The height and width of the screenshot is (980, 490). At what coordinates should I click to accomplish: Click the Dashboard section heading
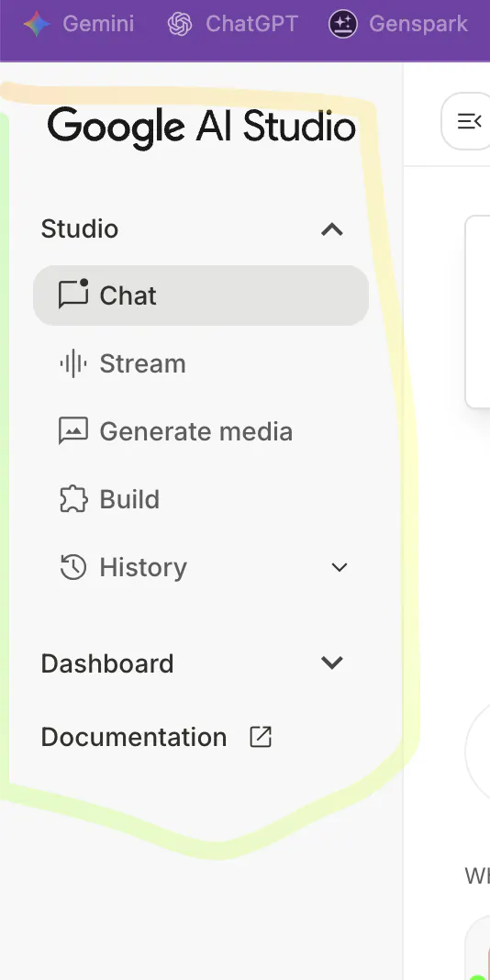point(106,663)
